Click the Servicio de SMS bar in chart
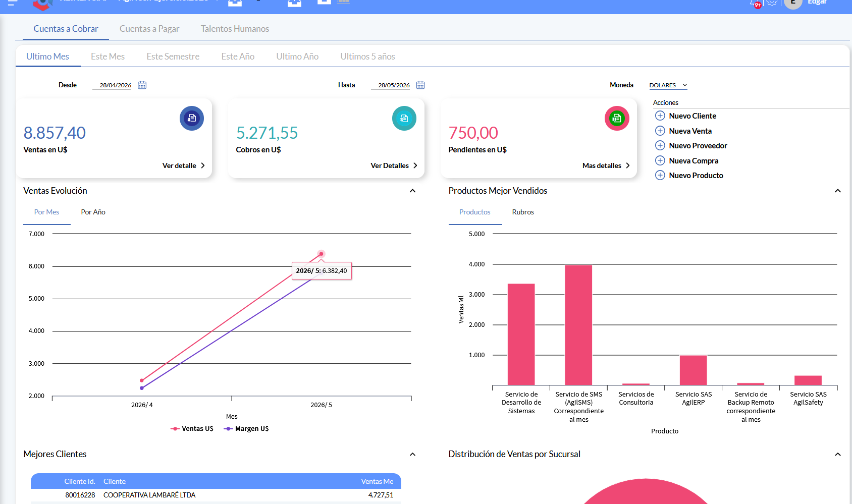Viewport: 852px width, 504px height. [578, 325]
